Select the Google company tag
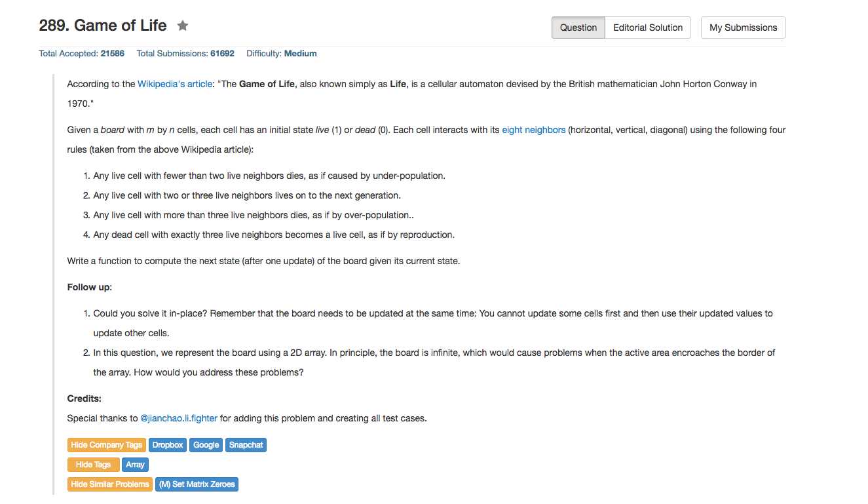This screenshot has width=868, height=504. (x=206, y=445)
